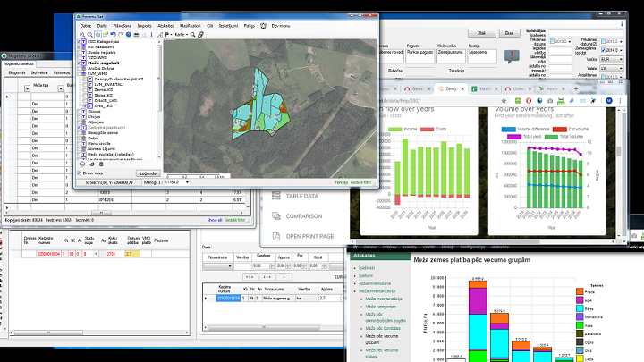Image resolution: width=644 pixels, height=362 pixels.
Task: Open the Klasifikatori menu
Action: click(x=189, y=26)
